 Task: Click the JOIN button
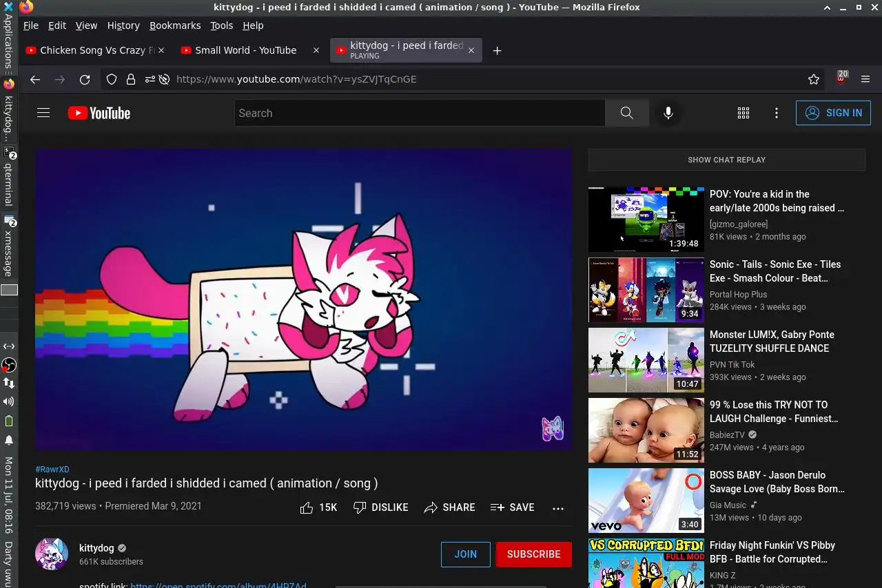[466, 554]
